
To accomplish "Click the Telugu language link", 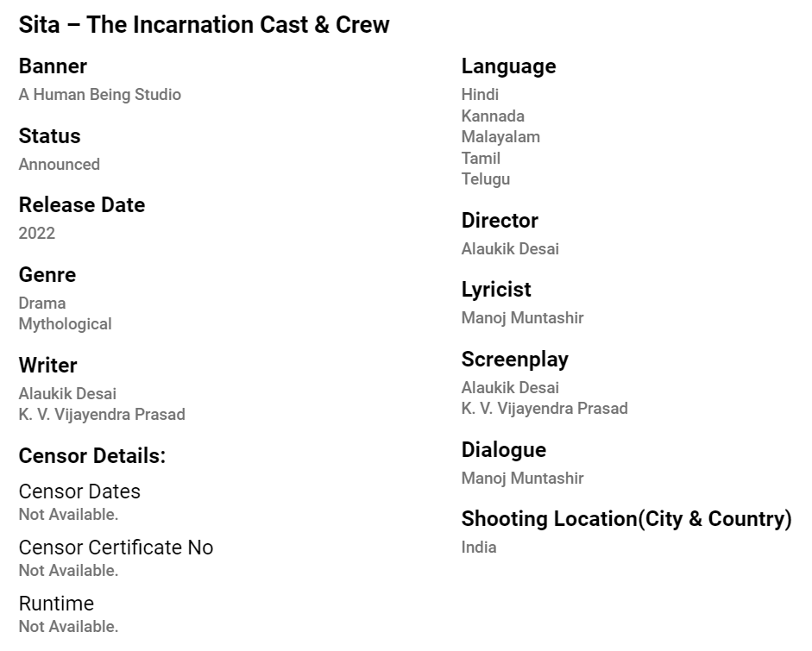I will (486, 178).
